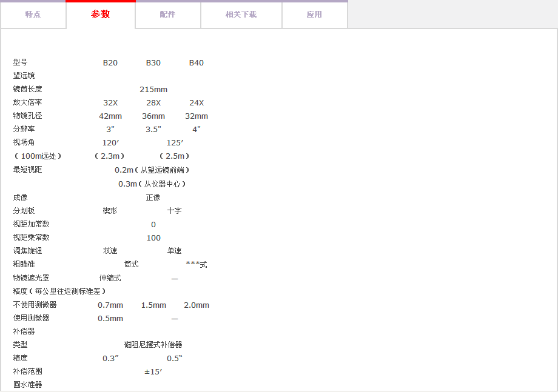This screenshot has height=392, width=558.
Task: Open the 配件 tab
Action: click(x=168, y=15)
